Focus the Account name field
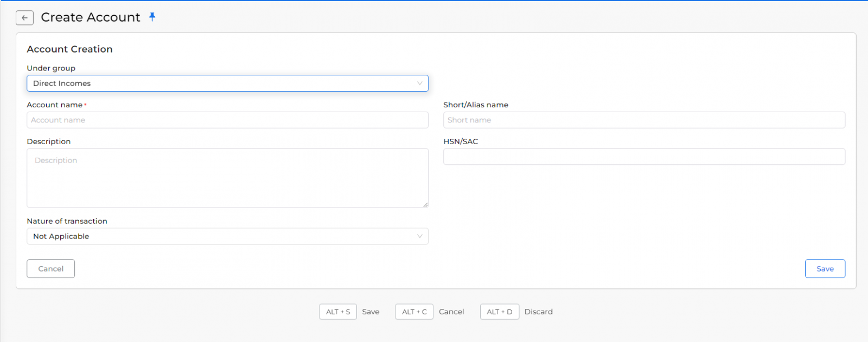Screen dimensions: 868x342 pos(227,120)
